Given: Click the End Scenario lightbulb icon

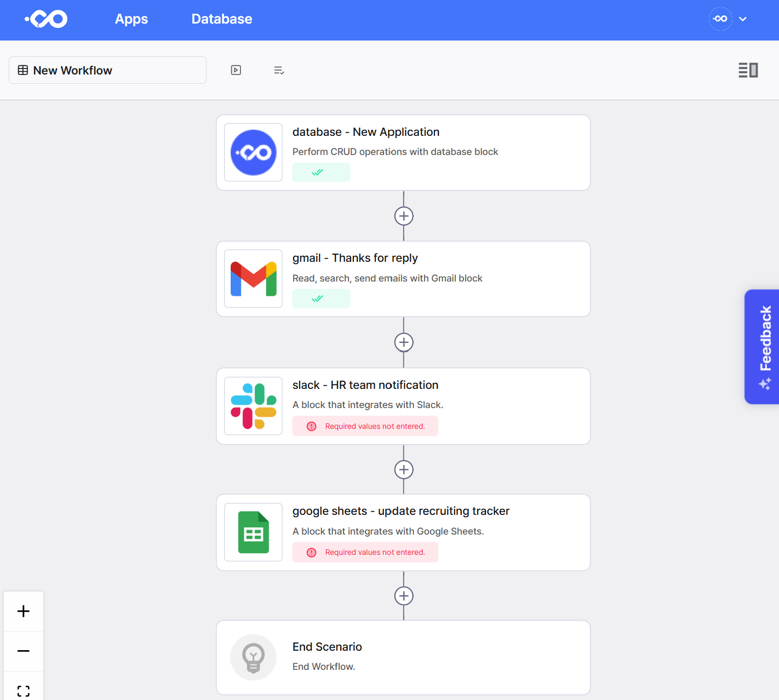Looking at the screenshot, I should [253, 657].
